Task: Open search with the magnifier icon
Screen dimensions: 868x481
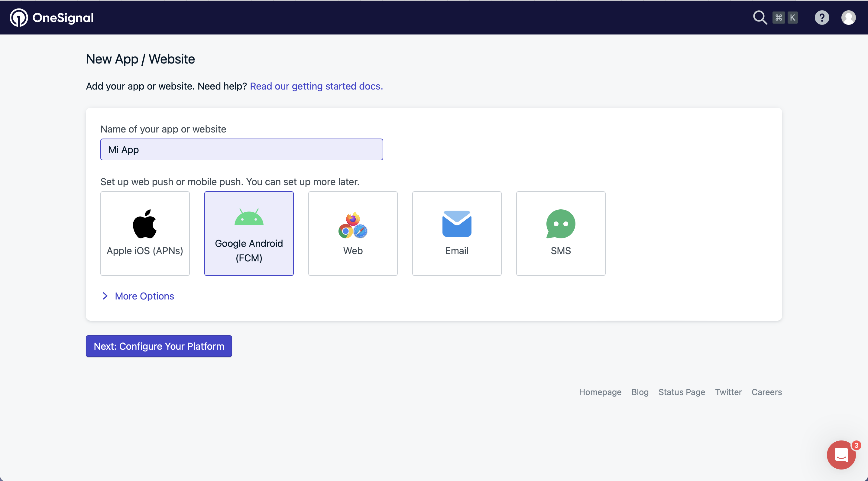Action: [x=760, y=18]
